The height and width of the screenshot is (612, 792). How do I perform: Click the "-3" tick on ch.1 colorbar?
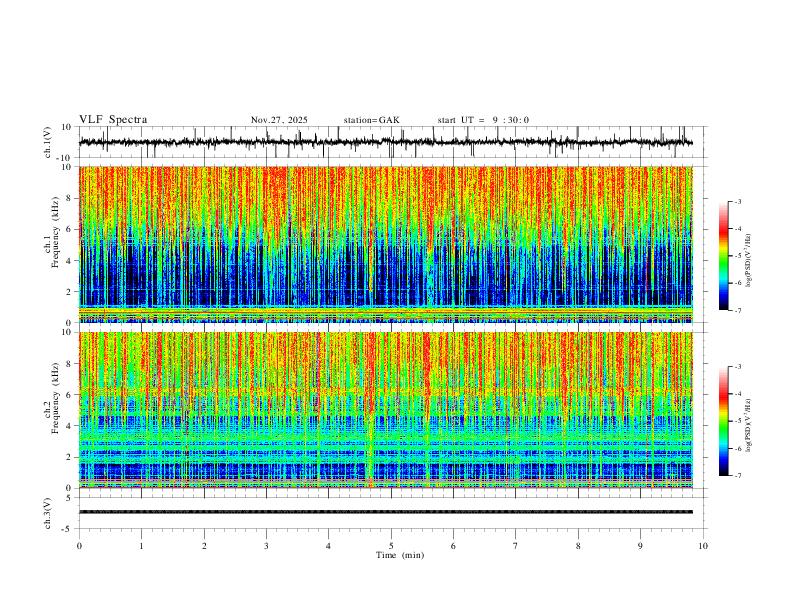tap(738, 201)
